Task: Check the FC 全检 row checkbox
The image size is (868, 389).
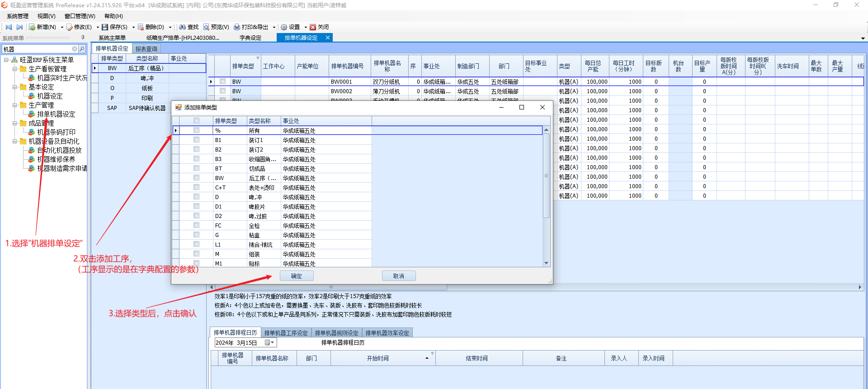Action: pyautogui.click(x=196, y=225)
